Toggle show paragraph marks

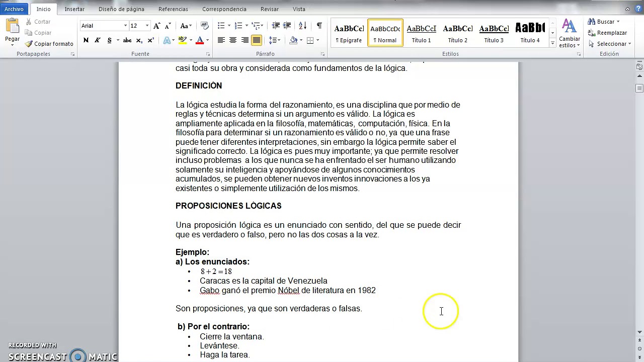tap(319, 26)
